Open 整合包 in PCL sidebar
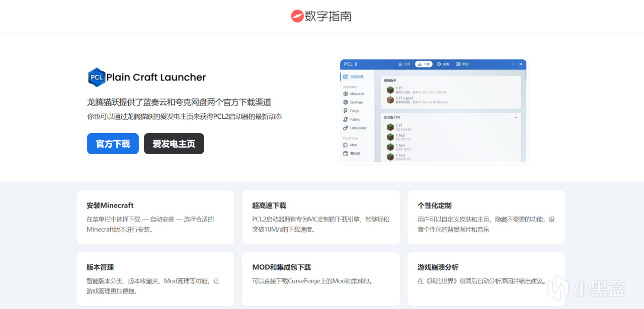 click(x=352, y=153)
